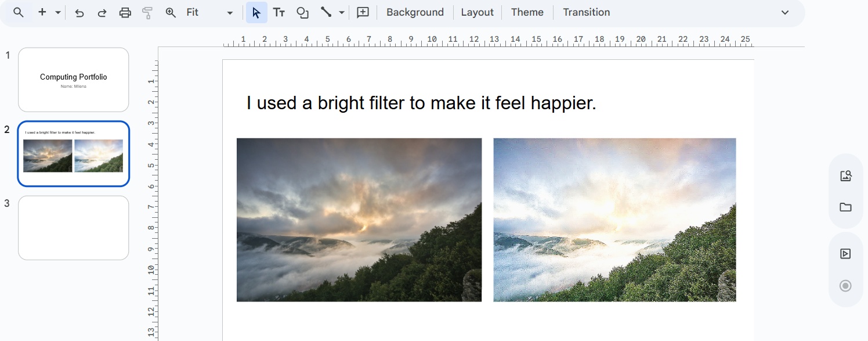Open the Theme panel

coord(527,12)
